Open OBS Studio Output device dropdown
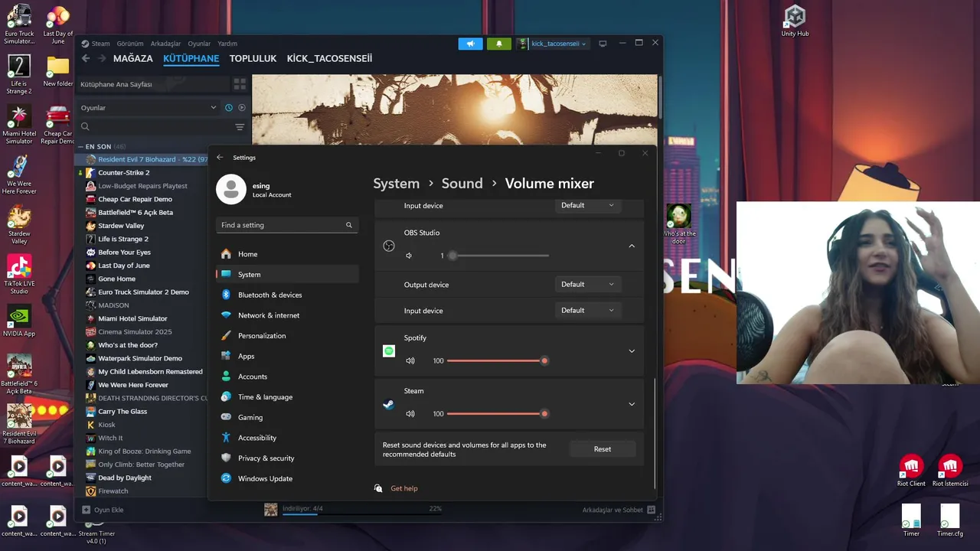 point(588,285)
